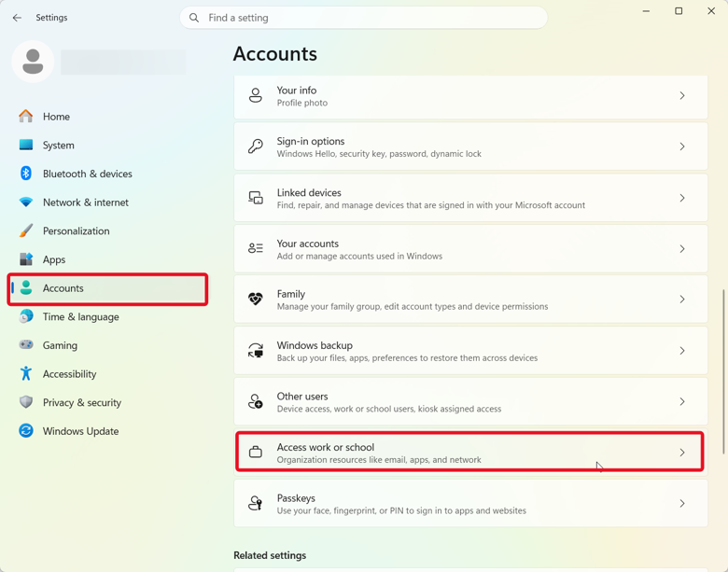This screenshot has height=572, width=728.
Task: Click the Family title text
Action: [x=291, y=294]
